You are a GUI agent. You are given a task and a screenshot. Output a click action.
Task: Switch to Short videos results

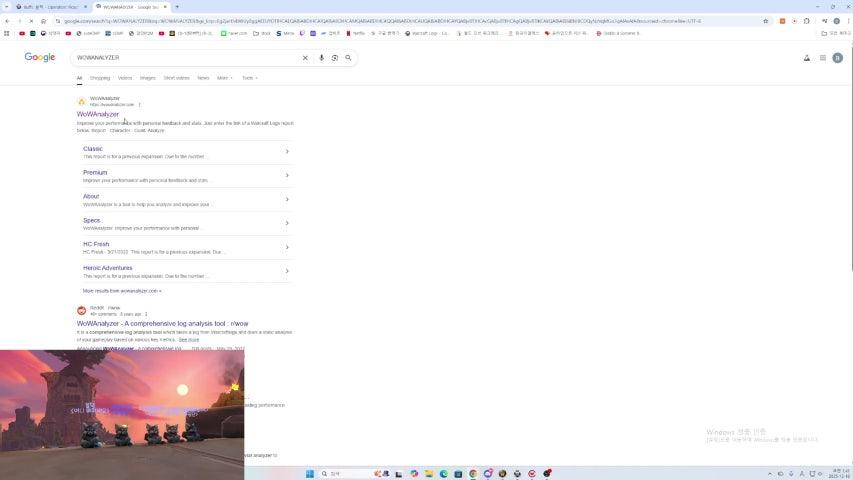click(x=177, y=78)
